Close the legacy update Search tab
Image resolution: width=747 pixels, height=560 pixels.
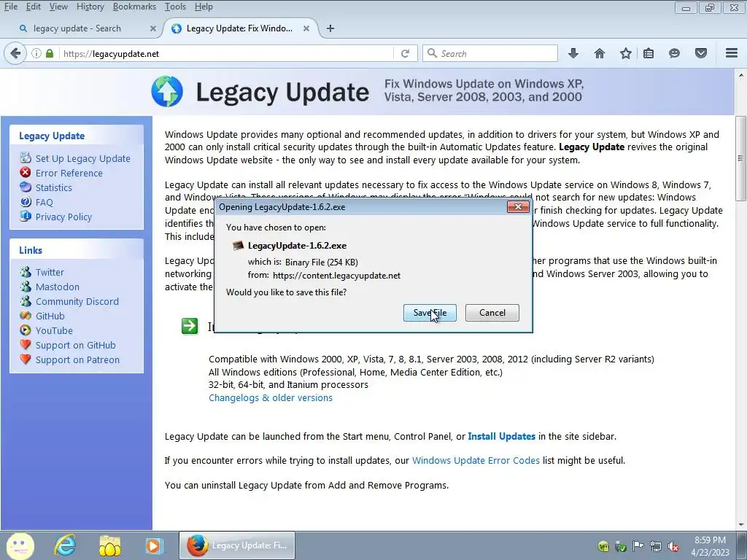tap(153, 28)
